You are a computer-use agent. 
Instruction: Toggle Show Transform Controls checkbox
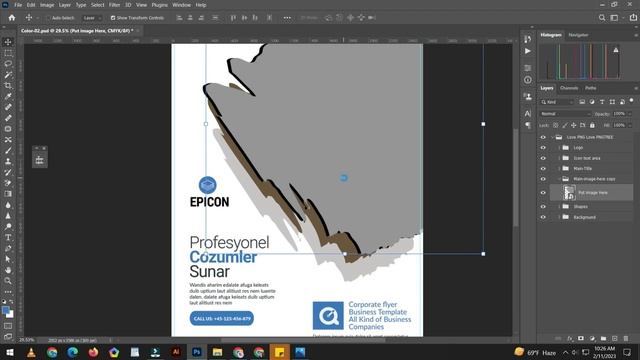[x=113, y=18]
